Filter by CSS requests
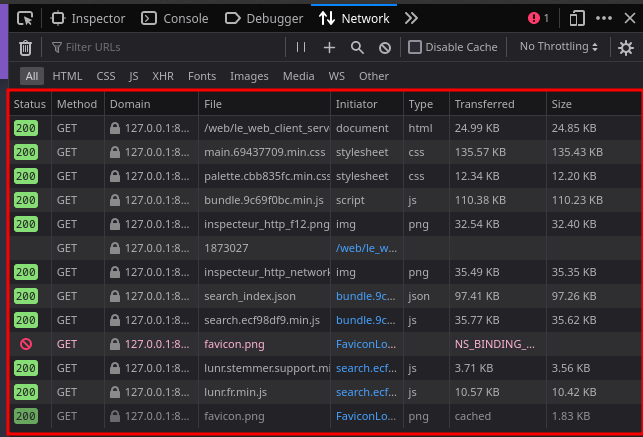643x437 pixels. 106,76
